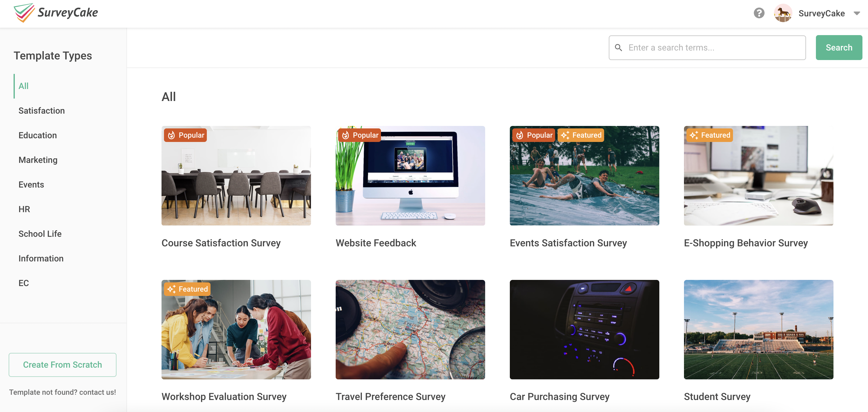The image size is (868, 412).
Task: Click the Create From Scratch button
Action: click(62, 365)
